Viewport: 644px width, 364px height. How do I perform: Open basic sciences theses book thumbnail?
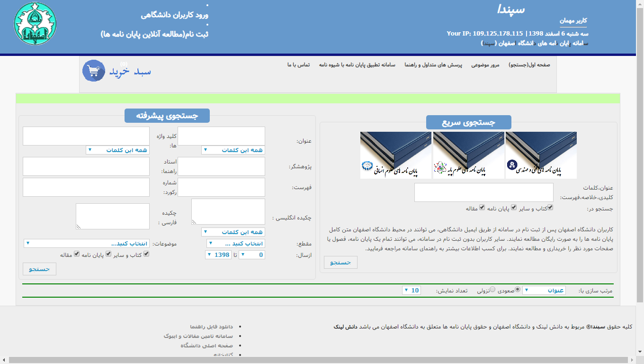pos(469,155)
